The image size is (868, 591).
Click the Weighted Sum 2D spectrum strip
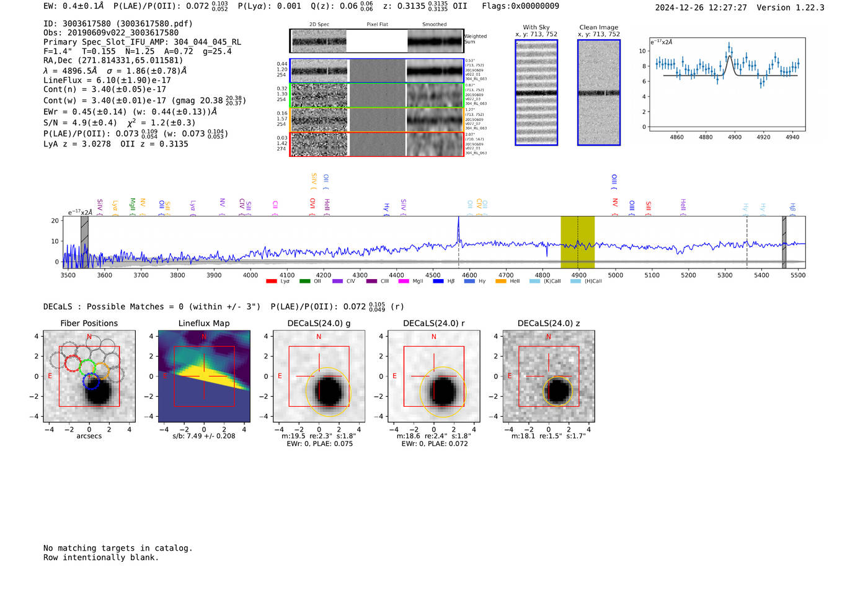tap(377, 41)
